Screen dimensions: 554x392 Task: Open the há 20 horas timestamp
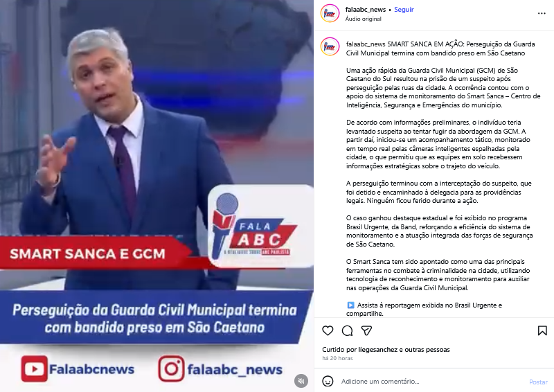point(337,358)
